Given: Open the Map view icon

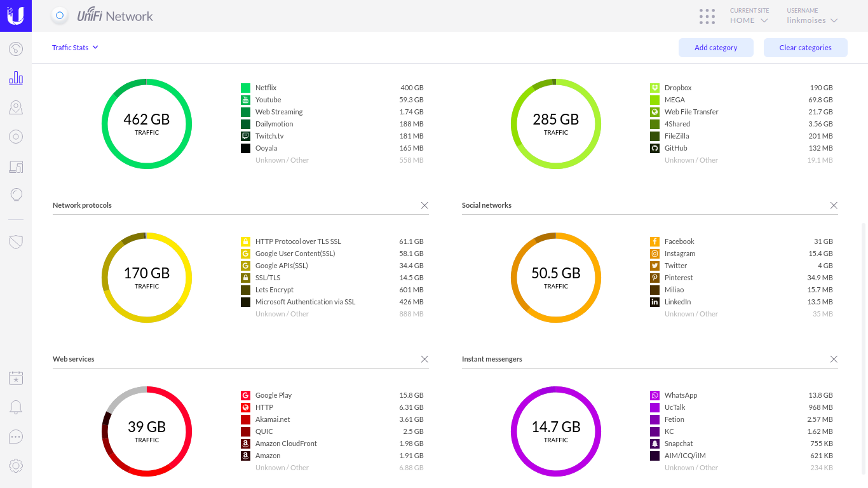Looking at the screenshot, I should (16, 107).
